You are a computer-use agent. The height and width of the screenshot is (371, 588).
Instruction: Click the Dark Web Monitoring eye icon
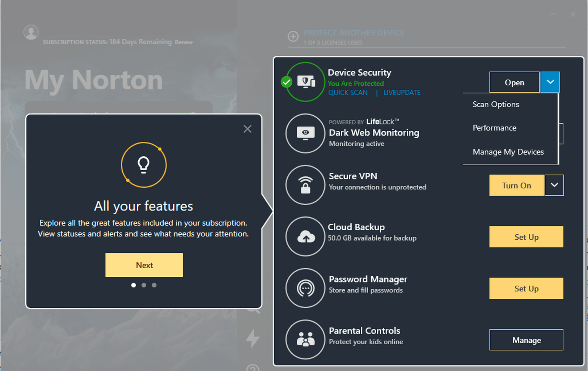[305, 133]
